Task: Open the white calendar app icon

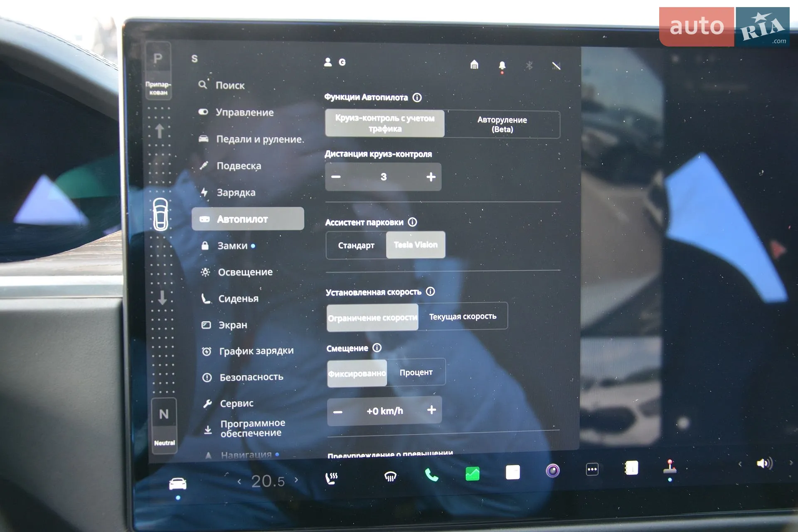Action: [513, 472]
